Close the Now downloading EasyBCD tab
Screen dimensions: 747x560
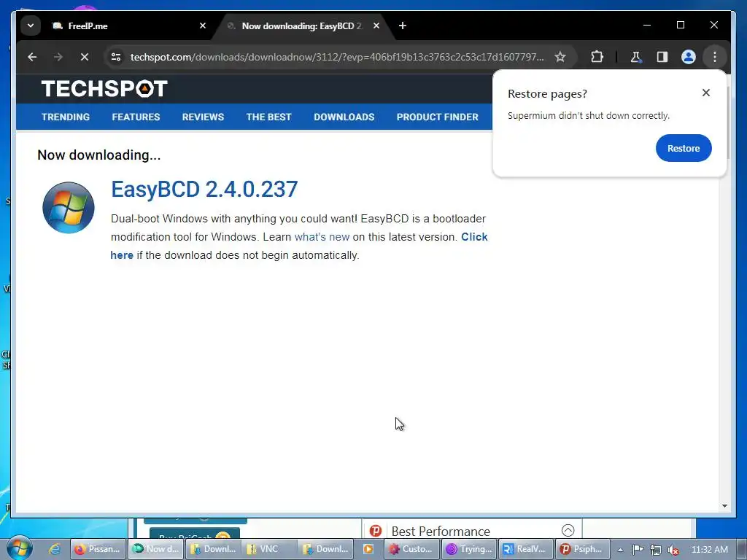click(x=376, y=26)
